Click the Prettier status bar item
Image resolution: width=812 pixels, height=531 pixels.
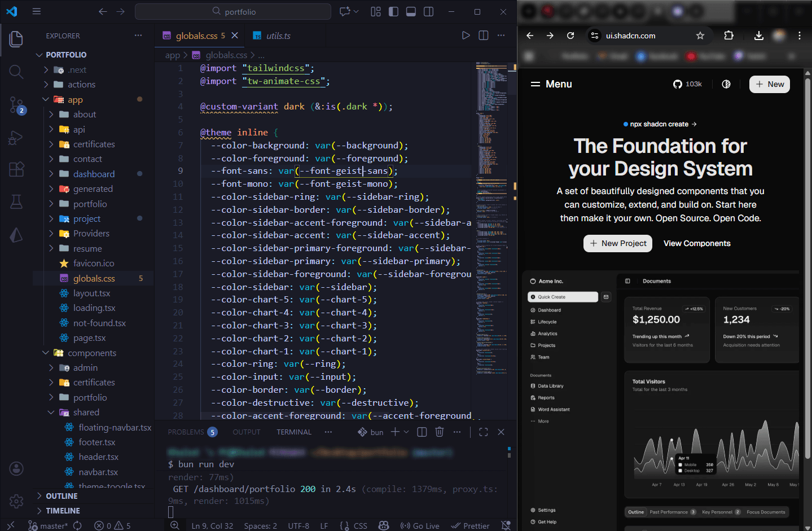(470, 525)
